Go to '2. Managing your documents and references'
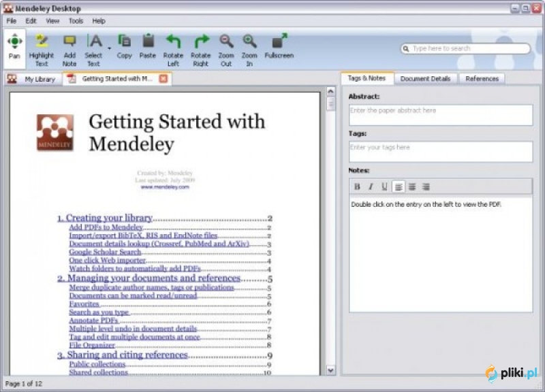Image resolution: width=545 pixels, height=392 pixels. point(149,278)
